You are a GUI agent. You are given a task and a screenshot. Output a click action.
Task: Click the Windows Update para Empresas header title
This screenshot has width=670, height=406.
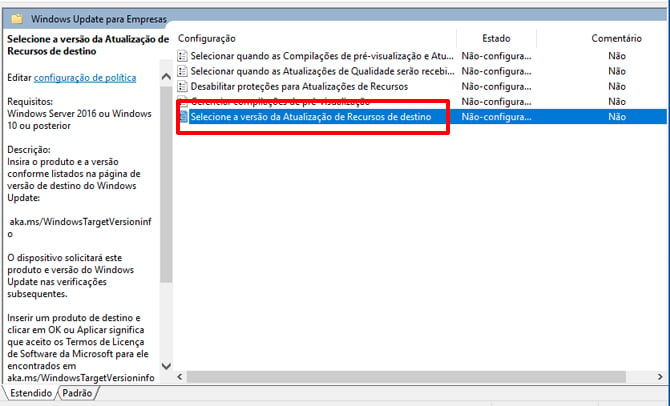(x=99, y=19)
